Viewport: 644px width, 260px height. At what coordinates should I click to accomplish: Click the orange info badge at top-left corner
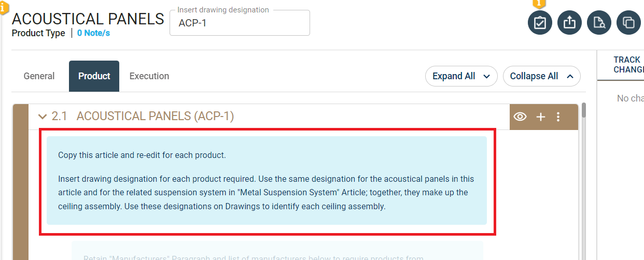pos(4,7)
